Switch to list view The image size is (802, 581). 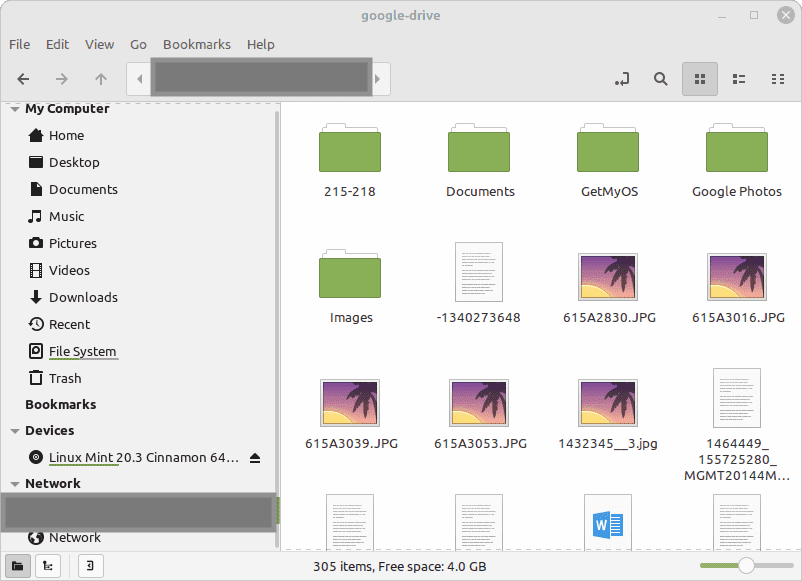[x=739, y=79]
